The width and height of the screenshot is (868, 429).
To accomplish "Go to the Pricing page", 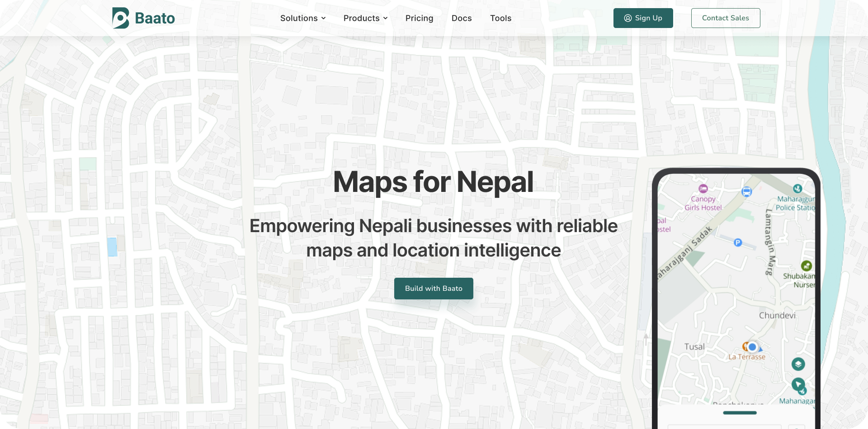I will pos(419,18).
